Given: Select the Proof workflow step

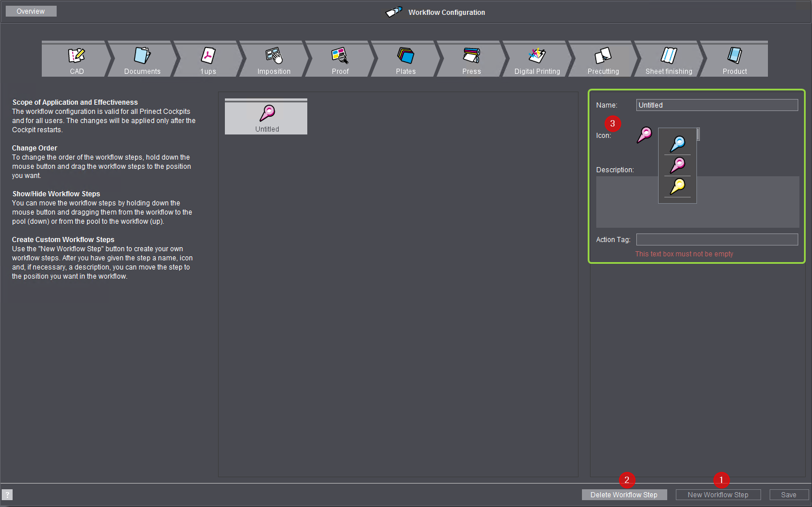Looking at the screenshot, I should 340,59.
